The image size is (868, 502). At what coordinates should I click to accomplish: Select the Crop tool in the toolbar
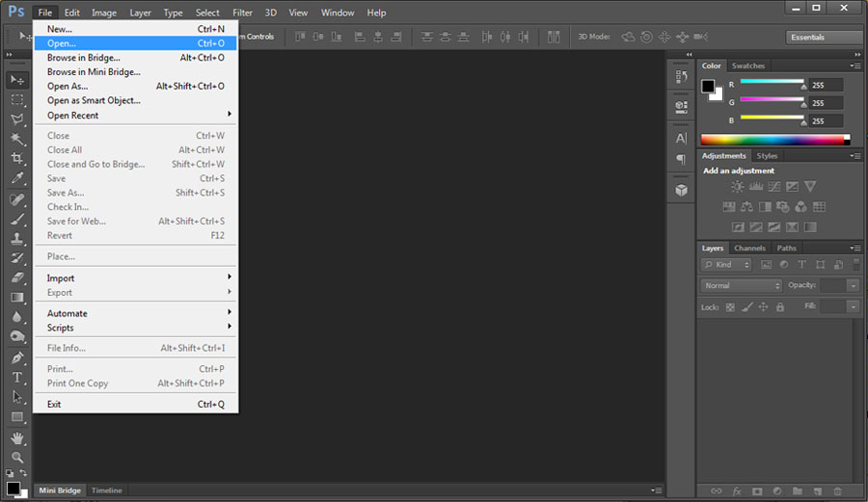click(x=16, y=158)
